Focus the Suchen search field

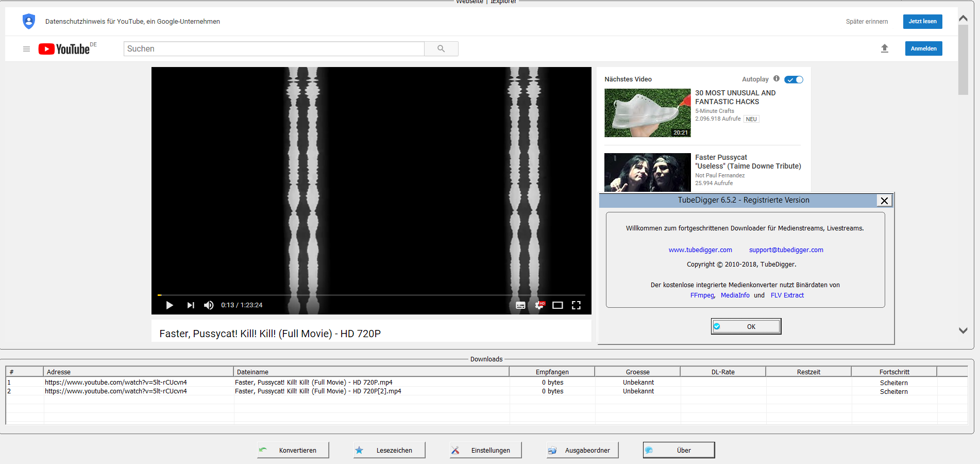coord(274,49)
